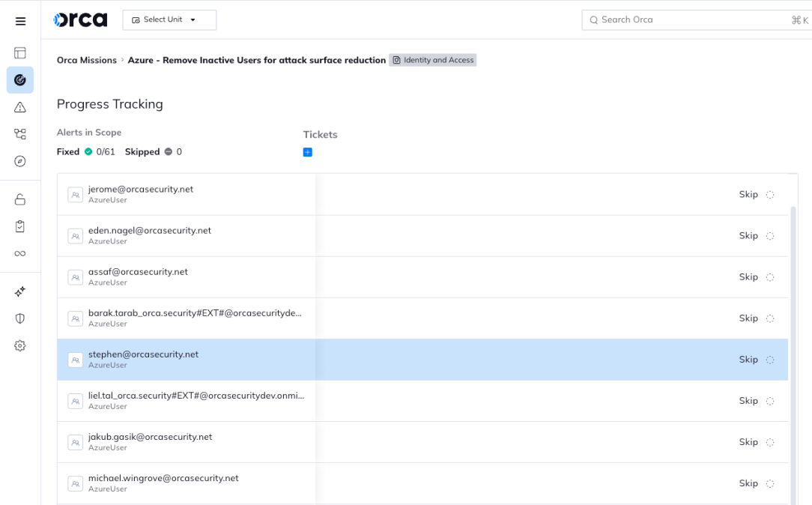Skip the stephen@orcasecurity.net alert

[748, 359]
